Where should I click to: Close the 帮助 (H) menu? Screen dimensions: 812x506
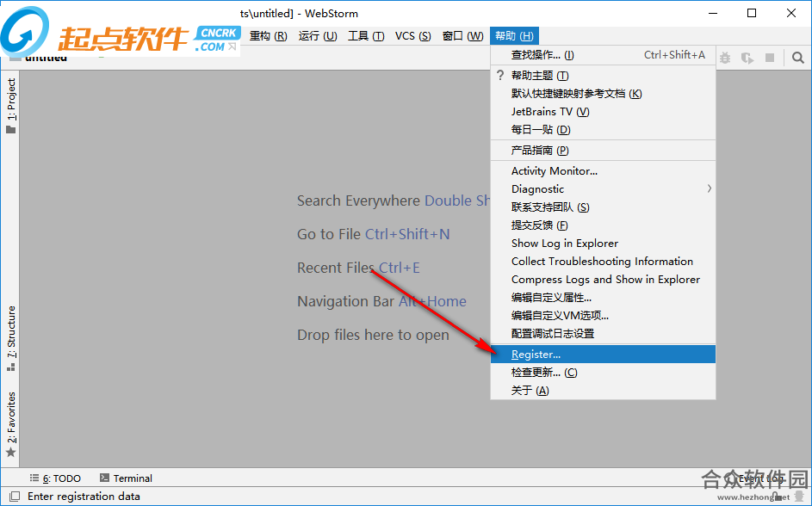coord(514,35)
